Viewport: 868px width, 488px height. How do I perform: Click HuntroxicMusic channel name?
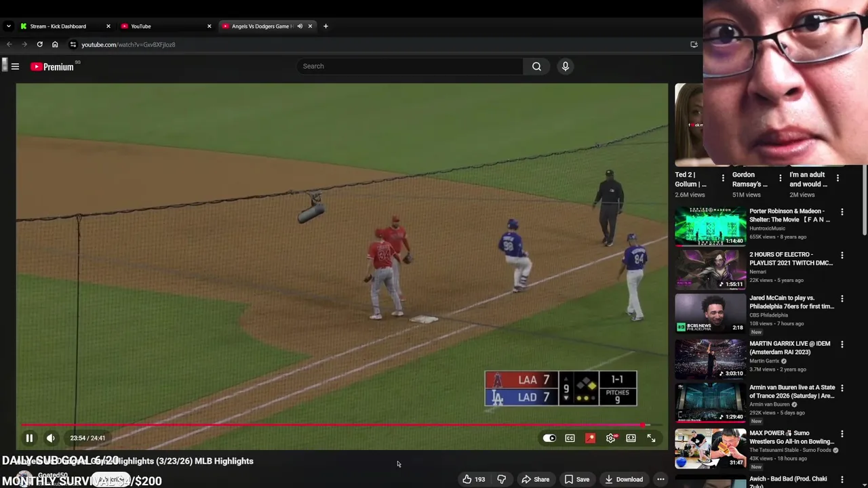pyautogui.click(x=771, y=228)
